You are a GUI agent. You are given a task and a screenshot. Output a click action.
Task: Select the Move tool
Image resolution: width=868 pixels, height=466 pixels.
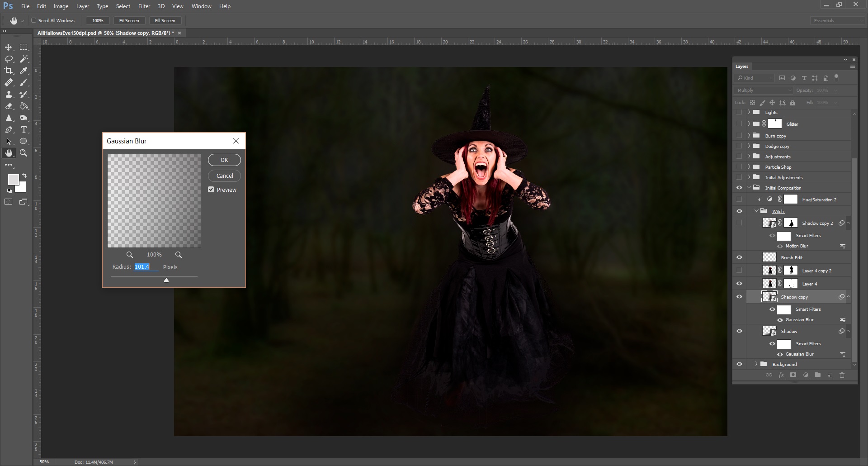click(x=9, y=47)
